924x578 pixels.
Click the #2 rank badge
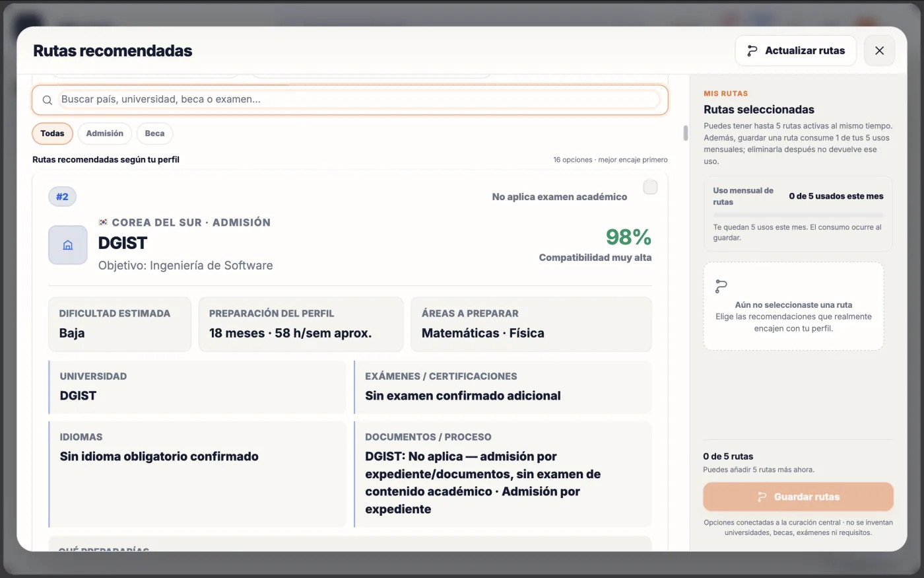click(x=63, y=197)
